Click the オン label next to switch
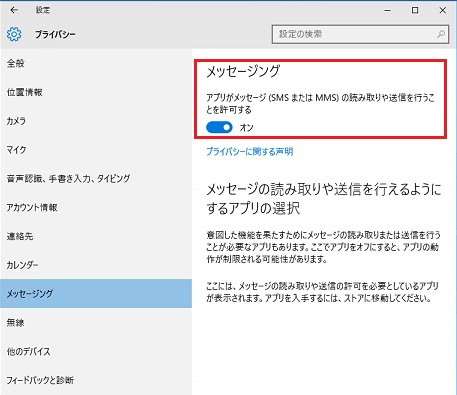Viewport: 457px width, 395px height. tap(247, 128)
